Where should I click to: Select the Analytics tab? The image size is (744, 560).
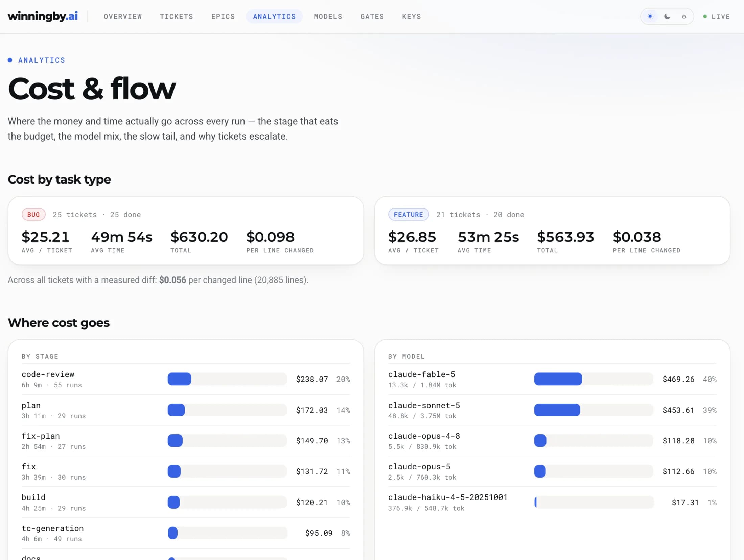pos(274,16)
